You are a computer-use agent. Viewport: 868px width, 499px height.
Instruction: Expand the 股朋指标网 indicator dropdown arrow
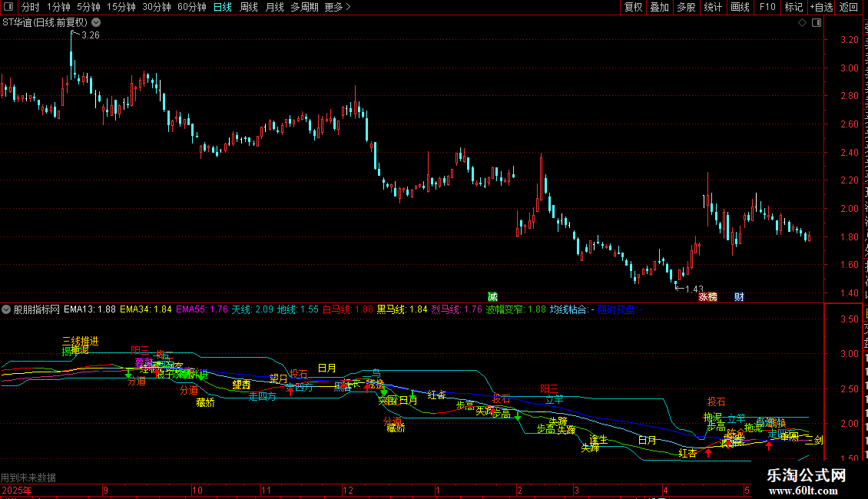pyautogui.click(x=6, y=309)
